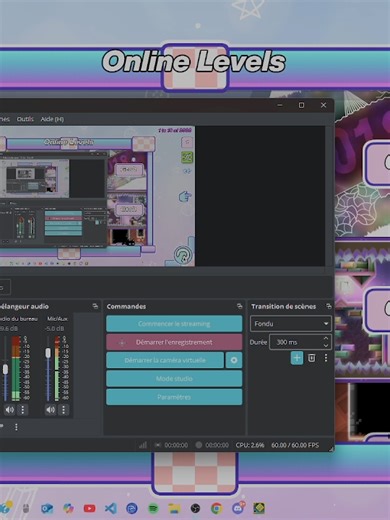Click the recording status dot in status bar

pos(199,445)
